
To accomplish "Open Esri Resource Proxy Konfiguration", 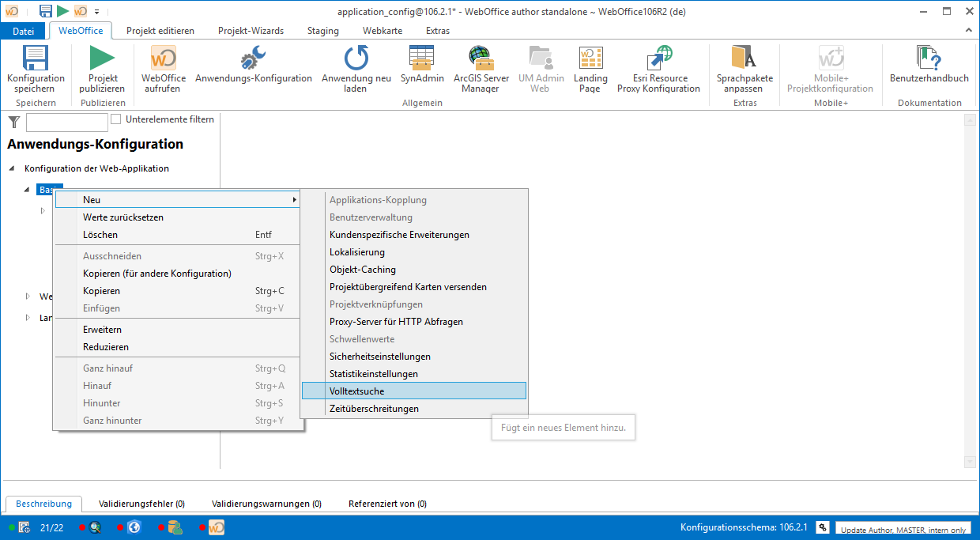I will (x=658, y=59).
